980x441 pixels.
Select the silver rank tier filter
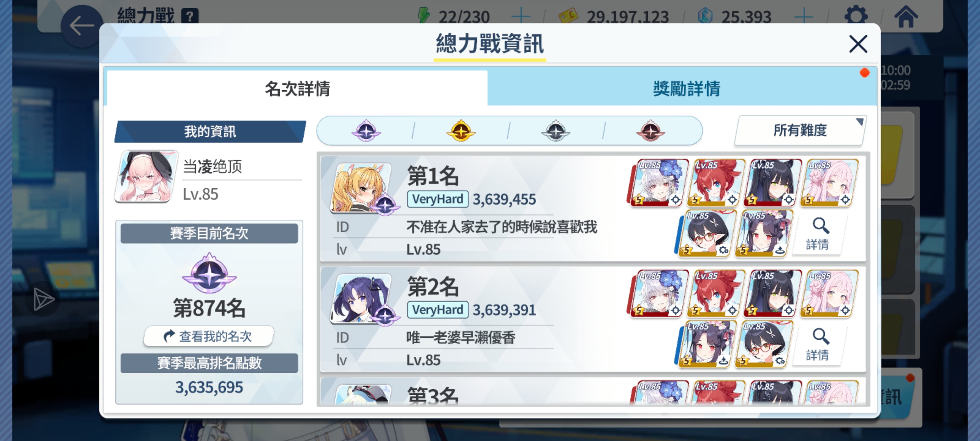click(x=556, y=131)
